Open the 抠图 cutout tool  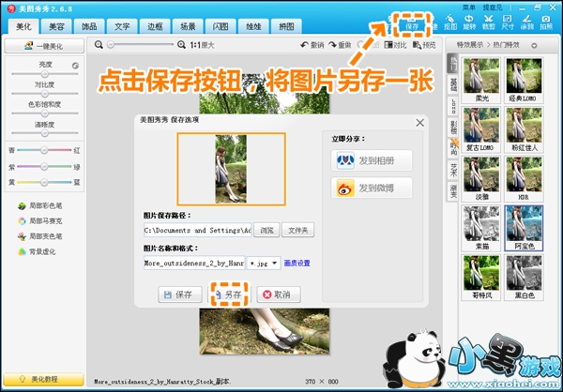(449, 23)
